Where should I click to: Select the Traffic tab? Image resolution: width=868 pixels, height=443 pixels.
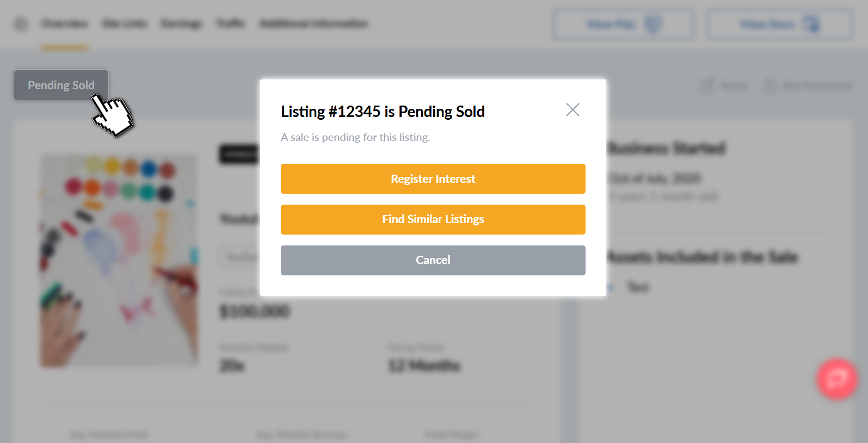click(231, 23)
